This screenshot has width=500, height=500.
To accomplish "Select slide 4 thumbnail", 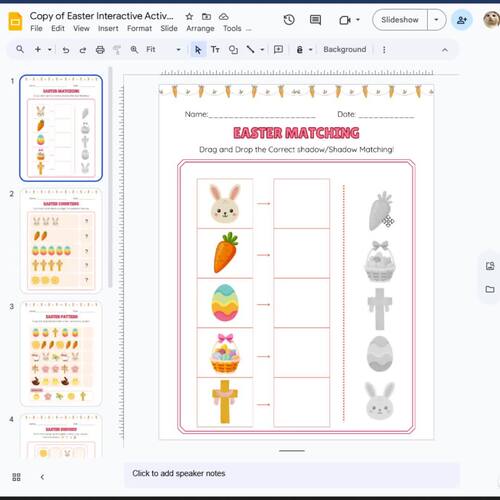I will tap(61, 436).
